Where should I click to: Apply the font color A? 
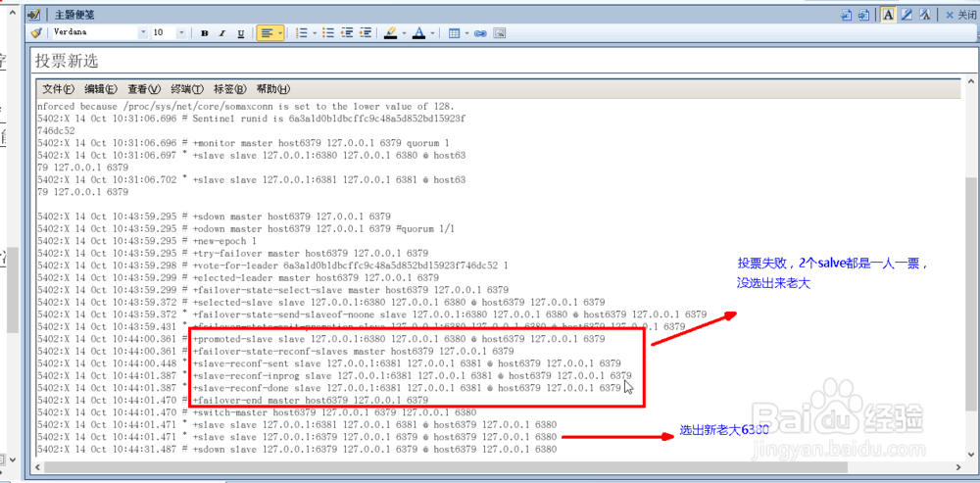418,33
